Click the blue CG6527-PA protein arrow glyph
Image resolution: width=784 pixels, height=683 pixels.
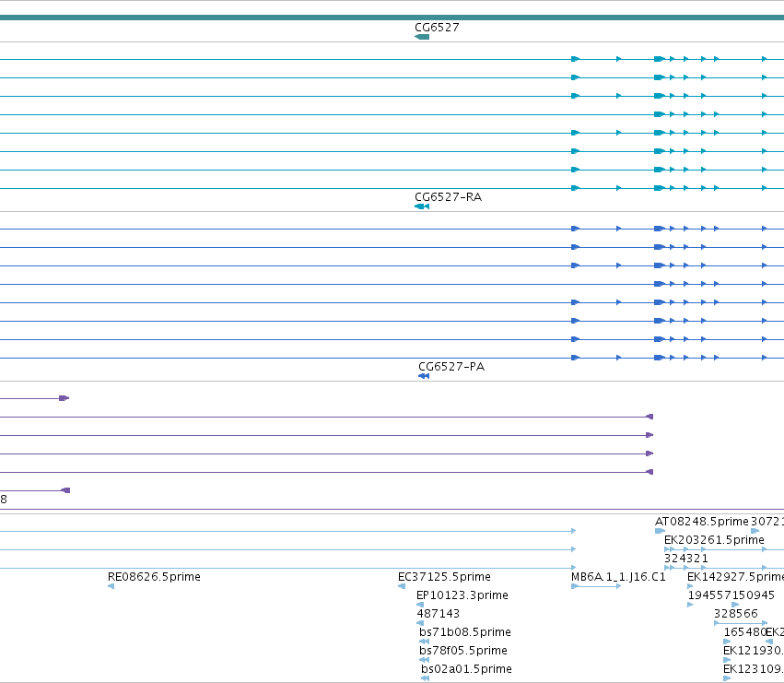424,376
